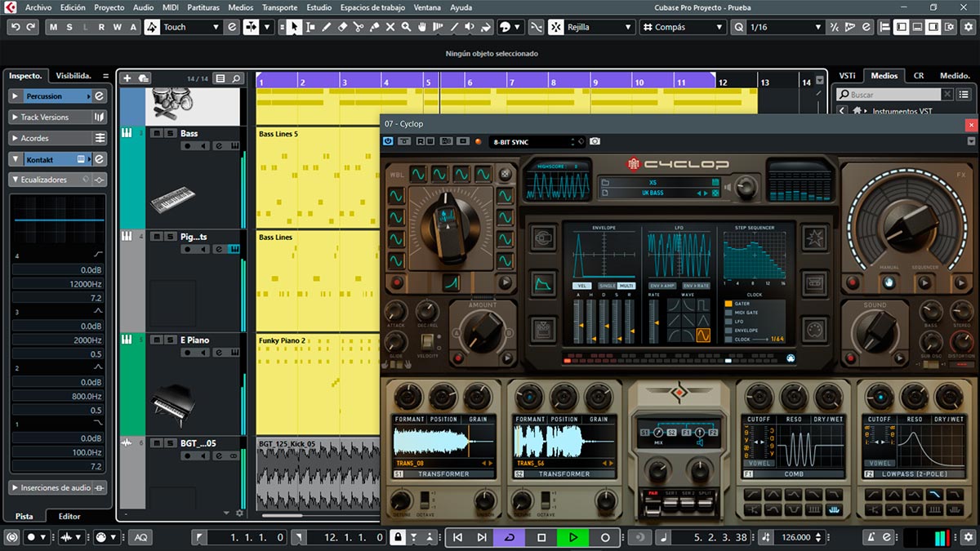Switch to the Editor tab in Inspector
Viewport: 980px width, 551px height.
click(x=69, y=516)
